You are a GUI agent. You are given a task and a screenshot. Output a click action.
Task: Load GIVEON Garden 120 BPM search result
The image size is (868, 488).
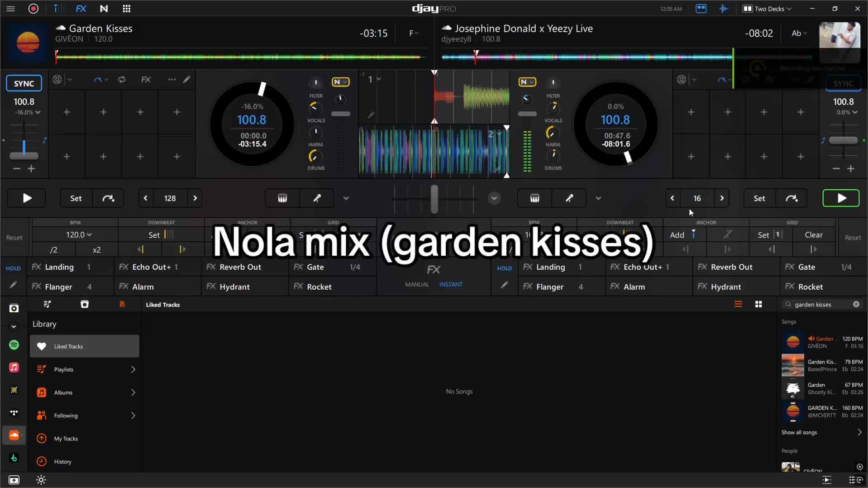822,342
